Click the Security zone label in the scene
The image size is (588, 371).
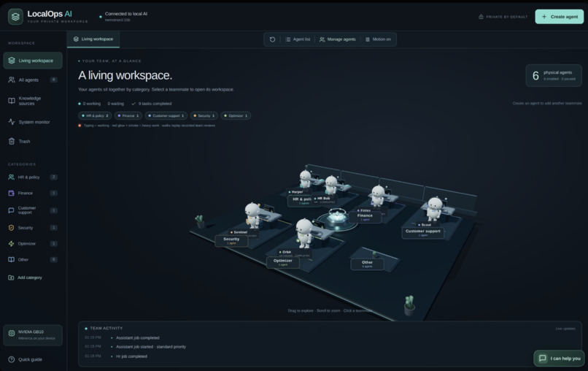click(x=231, y=241)
